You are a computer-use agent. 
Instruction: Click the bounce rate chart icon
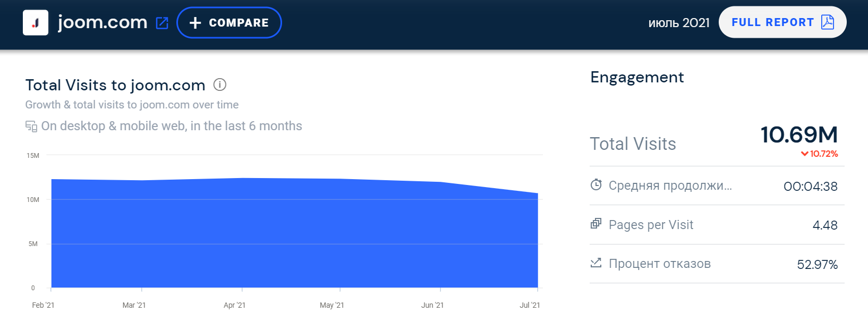596,263
